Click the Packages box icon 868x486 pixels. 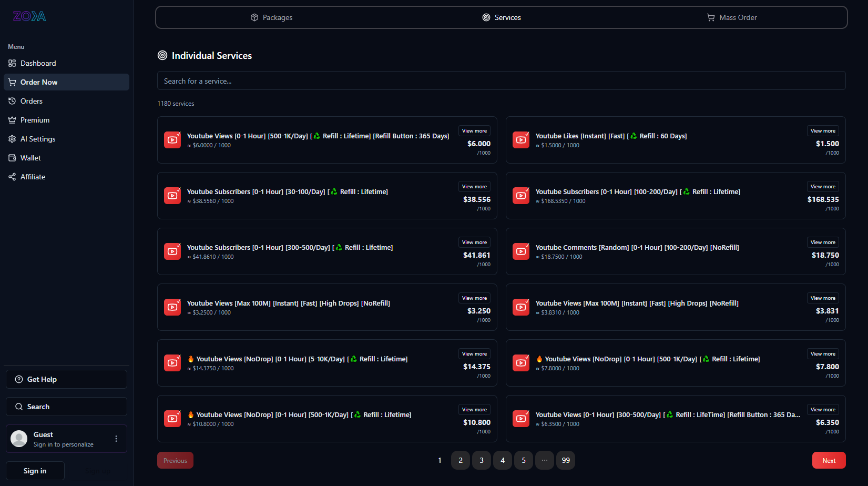point(254,17)
